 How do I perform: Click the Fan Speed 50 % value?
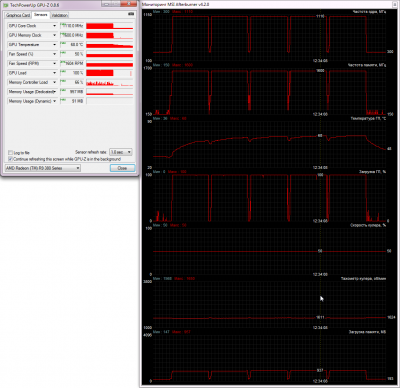[x=72, y=54]
